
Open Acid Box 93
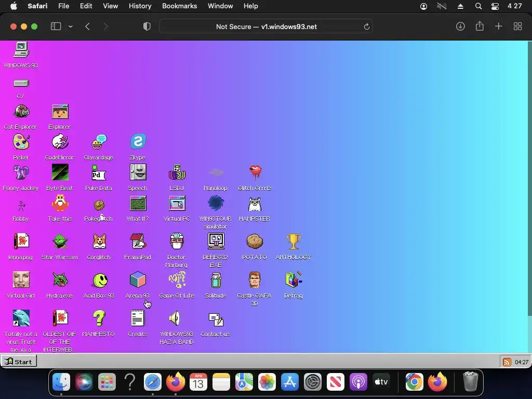tap(100, 280)
